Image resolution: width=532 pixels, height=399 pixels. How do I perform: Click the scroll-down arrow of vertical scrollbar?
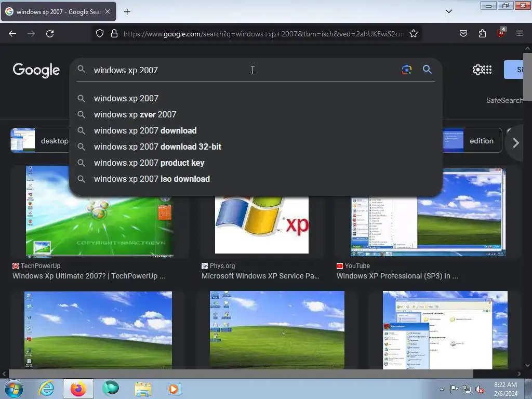[527, 365]
